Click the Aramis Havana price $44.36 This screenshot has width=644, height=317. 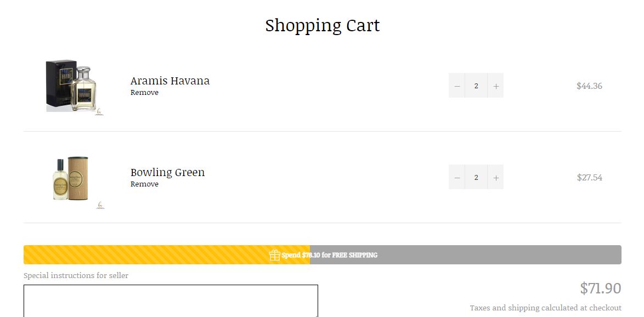click(x=589, y=86)
